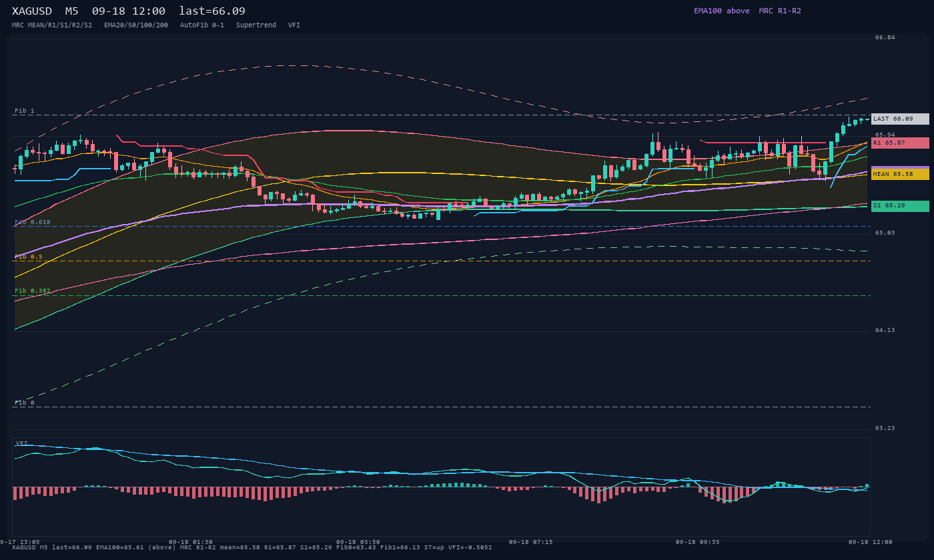The height and width of the screenshot is (560, 934).
Task: Click the 'Fib 1' level label
Action: click(x=25, y=111)
